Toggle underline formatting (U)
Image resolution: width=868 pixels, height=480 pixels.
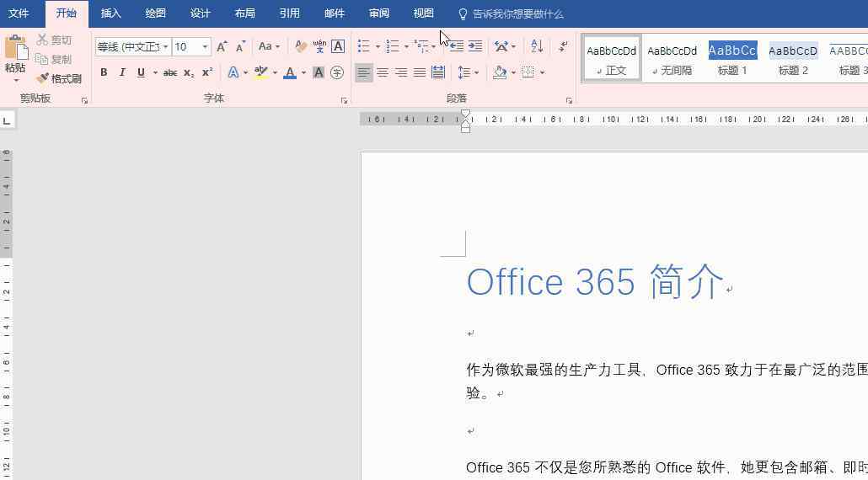[x=142, y=72]
